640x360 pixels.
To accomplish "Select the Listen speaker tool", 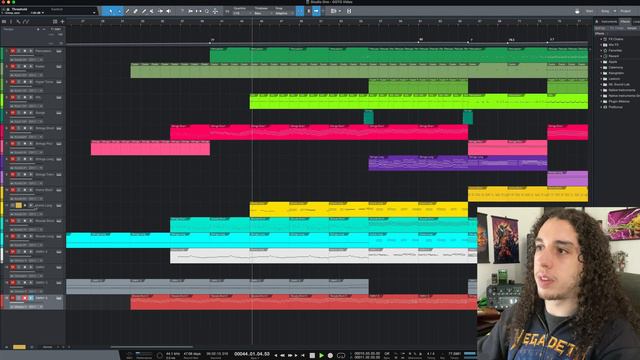I will coord(169,11).
